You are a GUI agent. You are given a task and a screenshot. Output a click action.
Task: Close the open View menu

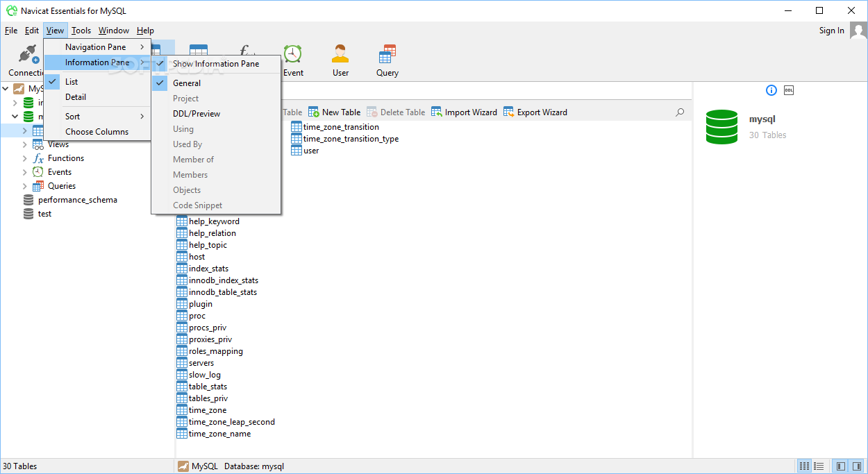tap(55, 31)
